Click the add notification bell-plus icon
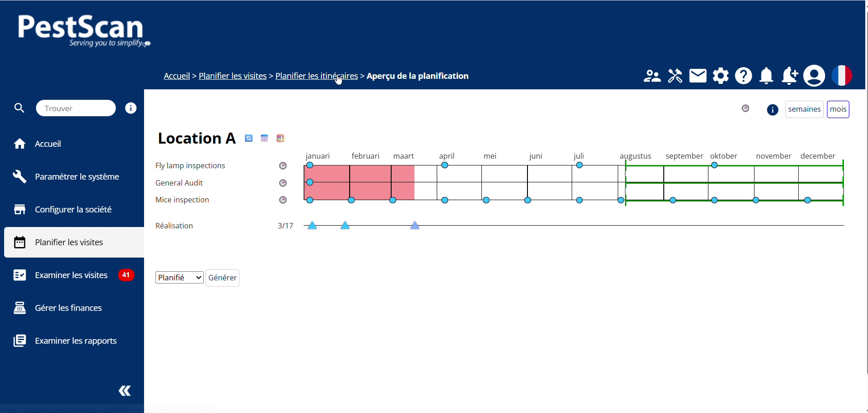Screen dimensions: 868x413 [790, 76]
